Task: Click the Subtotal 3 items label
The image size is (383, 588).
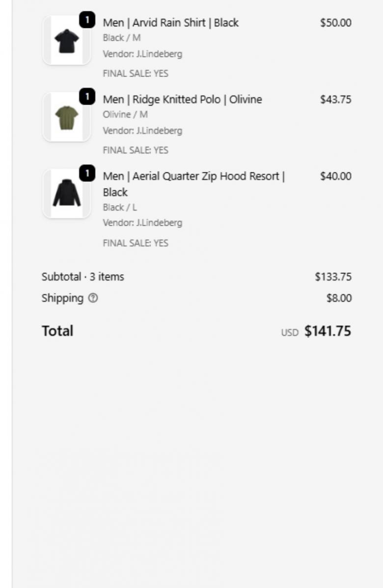Action: coord(83,277)
